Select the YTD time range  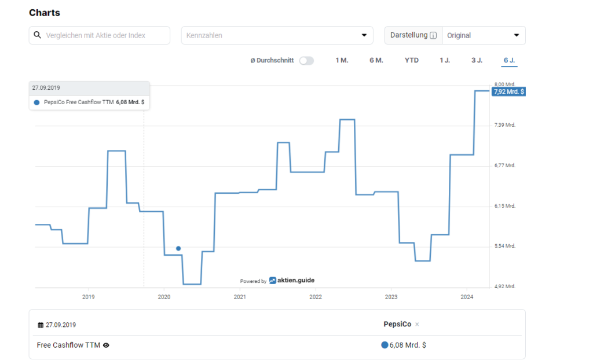[x=412, y=61]
